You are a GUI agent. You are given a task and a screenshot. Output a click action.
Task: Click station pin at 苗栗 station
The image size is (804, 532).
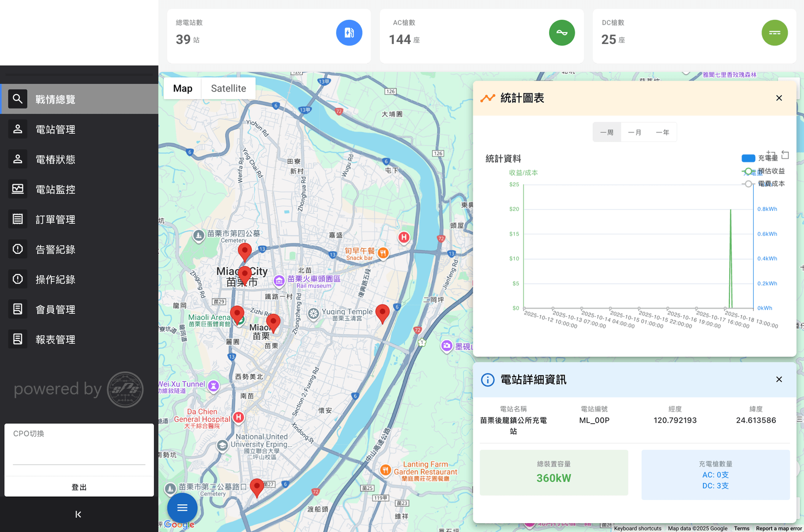click(273, 323)
